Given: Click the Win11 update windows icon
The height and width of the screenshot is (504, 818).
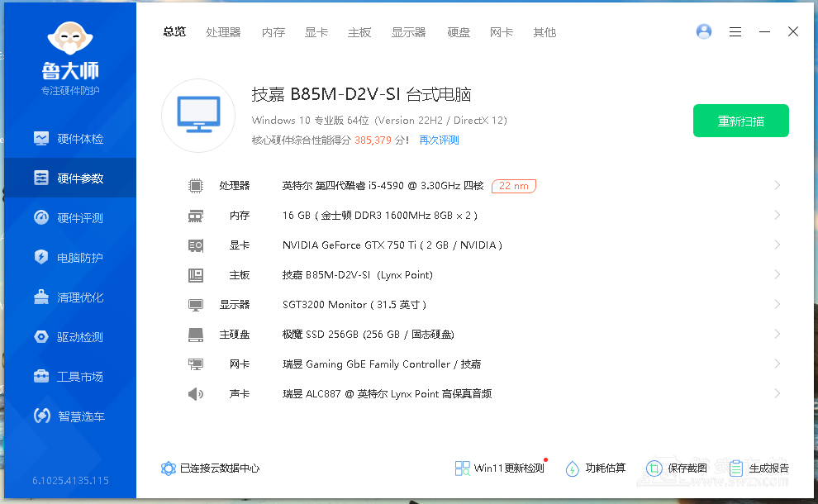Looking at the screenshot, I should tap(462, 468).
